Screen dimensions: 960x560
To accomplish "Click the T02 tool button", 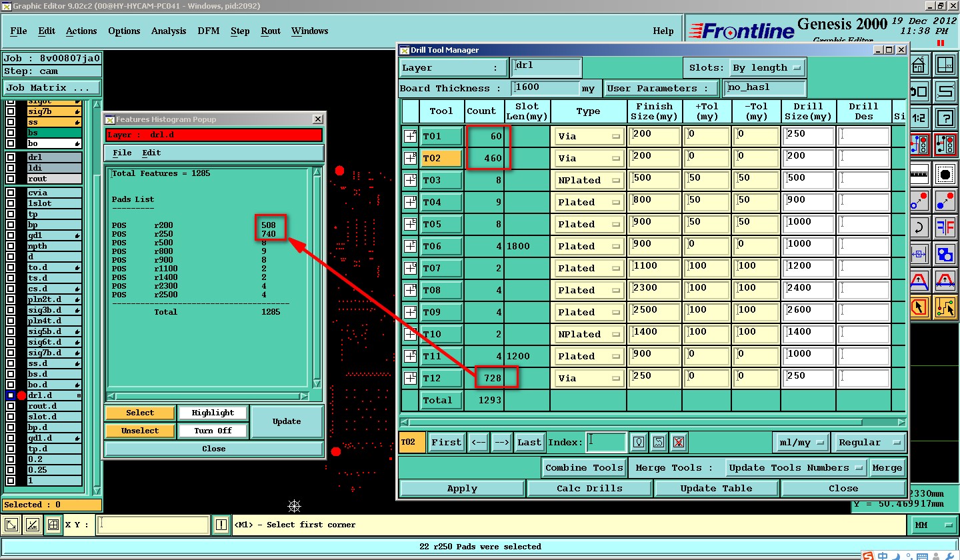I will [x=441, y=158].
